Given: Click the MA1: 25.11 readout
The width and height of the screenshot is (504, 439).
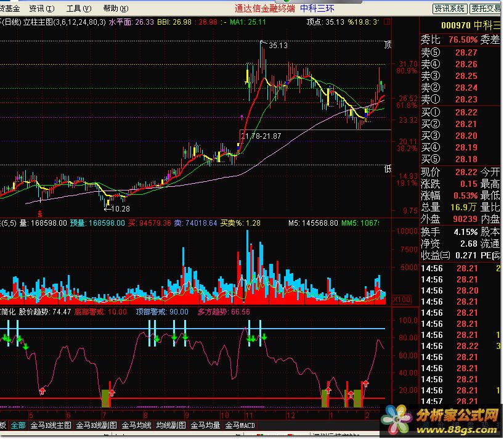Looking at the screenshot, I should coord(248,22).
